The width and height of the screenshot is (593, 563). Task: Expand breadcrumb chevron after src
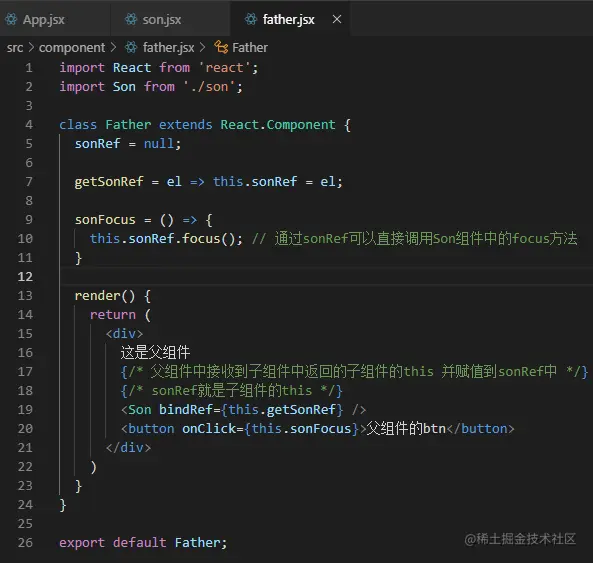pos(31,48)
